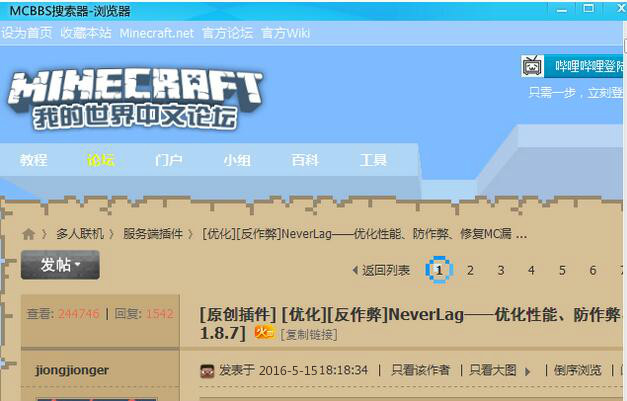Go to page 5 of thread

coord(562,271)
